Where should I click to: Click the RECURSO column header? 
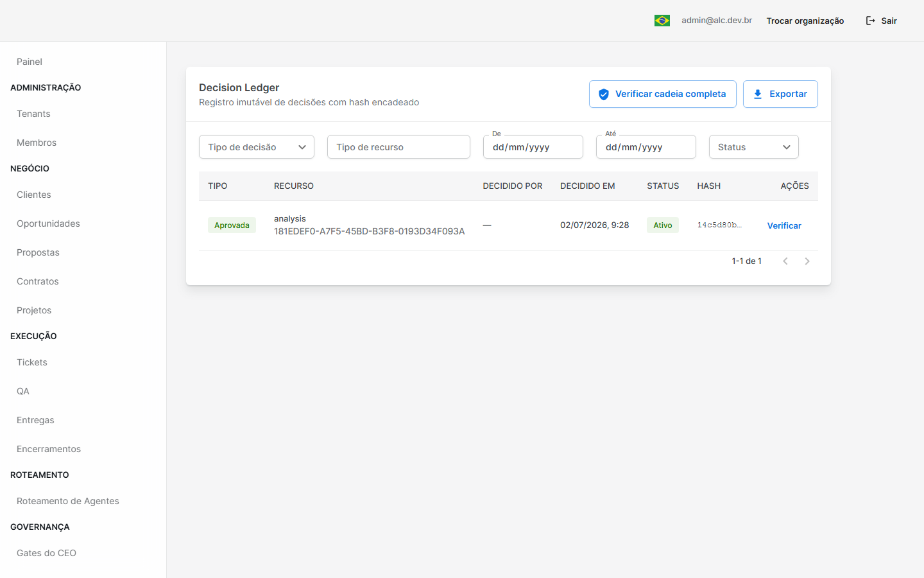click(x=294, y=186)
